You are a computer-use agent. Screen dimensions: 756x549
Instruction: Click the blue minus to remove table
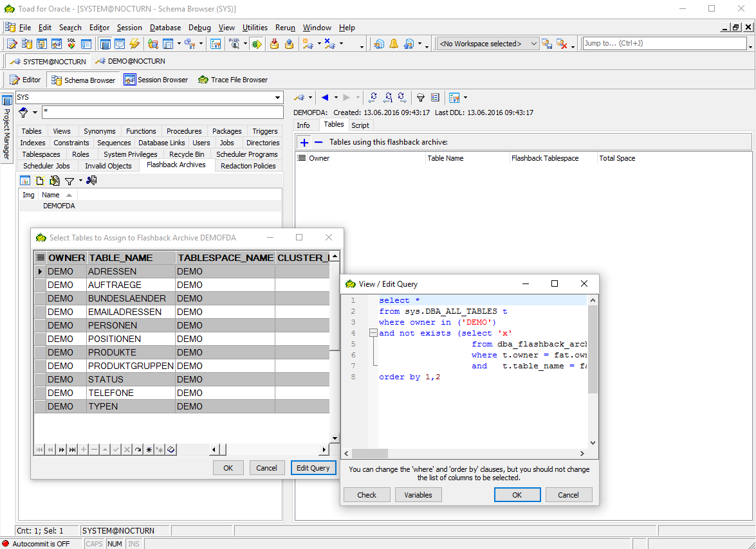pyautogui.click(x=318, y=142)
